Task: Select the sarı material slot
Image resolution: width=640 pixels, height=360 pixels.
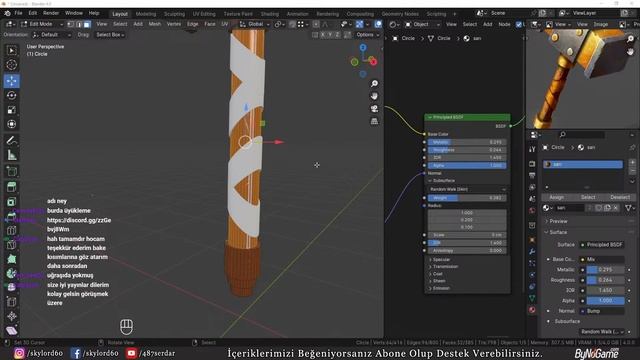Action: [x=583, y=164]
